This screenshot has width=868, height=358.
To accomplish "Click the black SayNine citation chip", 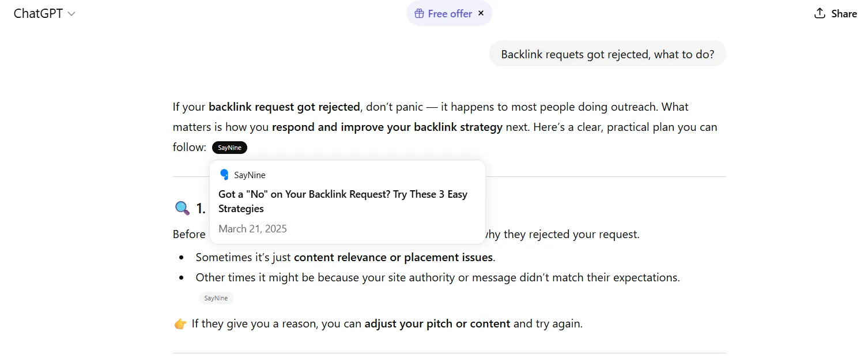I will tap(229, 148).
